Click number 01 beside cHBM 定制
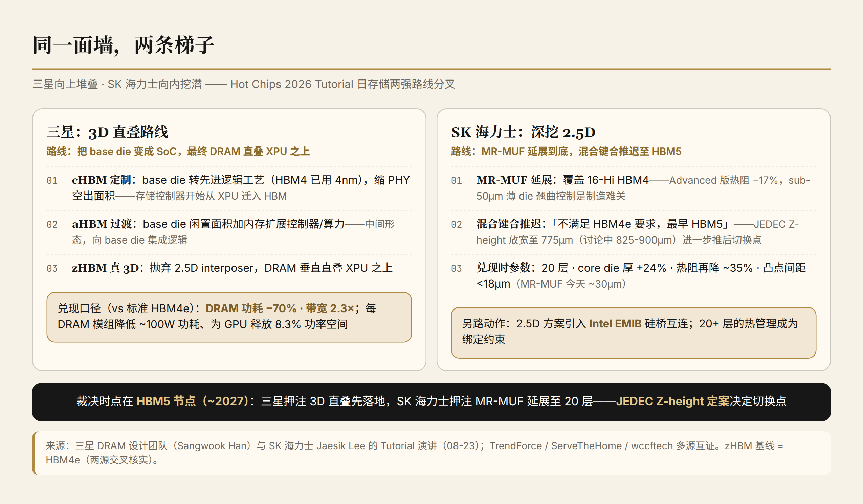The height and width of the screenshot is (504, 863). click(x=52, y=180)
